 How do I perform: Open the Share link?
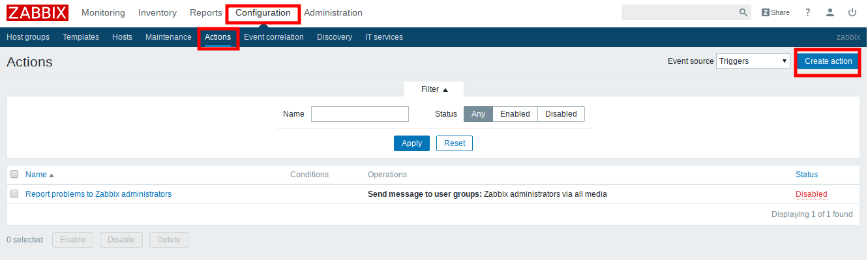(775, 12)
